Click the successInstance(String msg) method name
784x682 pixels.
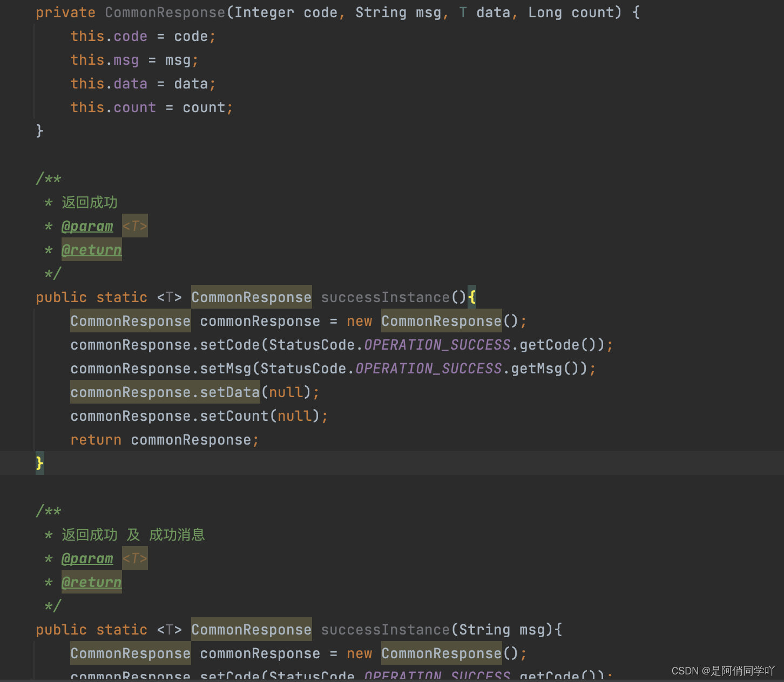click(385, 630)
